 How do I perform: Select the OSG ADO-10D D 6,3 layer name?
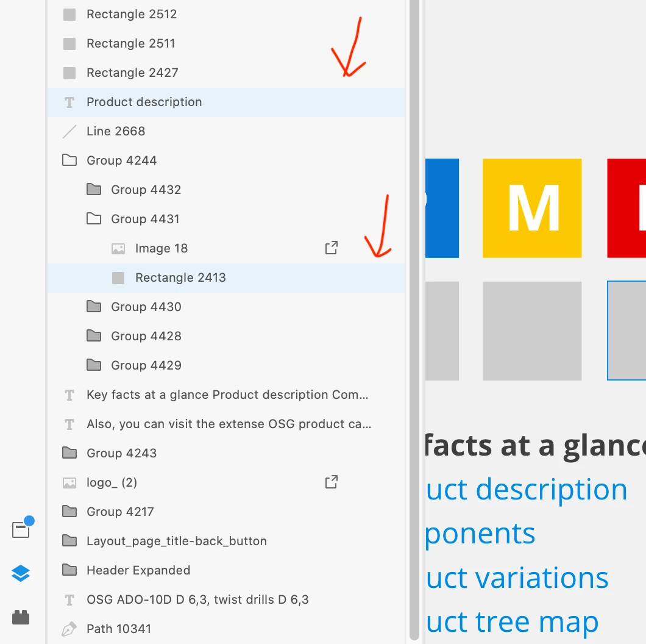pyautogui.click(x=197, y=599)
